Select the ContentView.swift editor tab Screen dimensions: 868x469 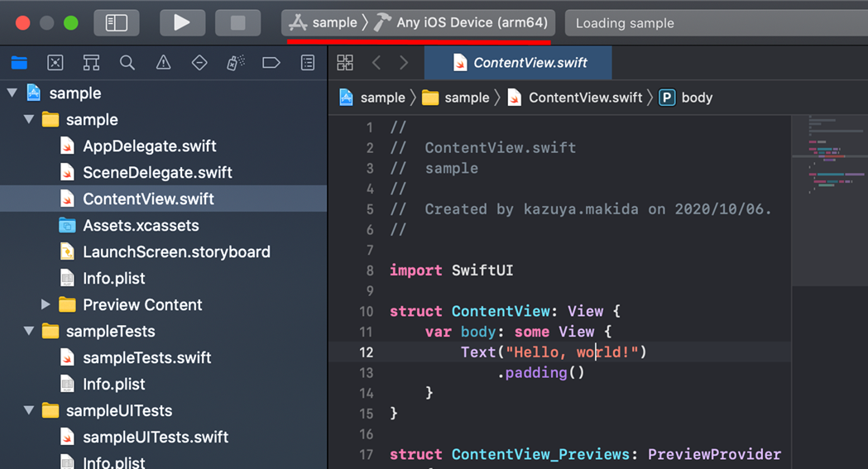[x=518, y=63]
